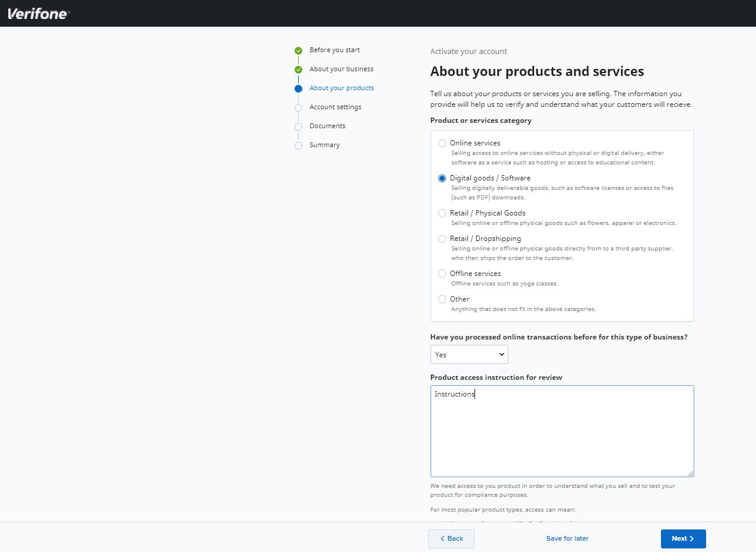
Task: Click the empty circle beside Account settings
Action: [298, 107]
